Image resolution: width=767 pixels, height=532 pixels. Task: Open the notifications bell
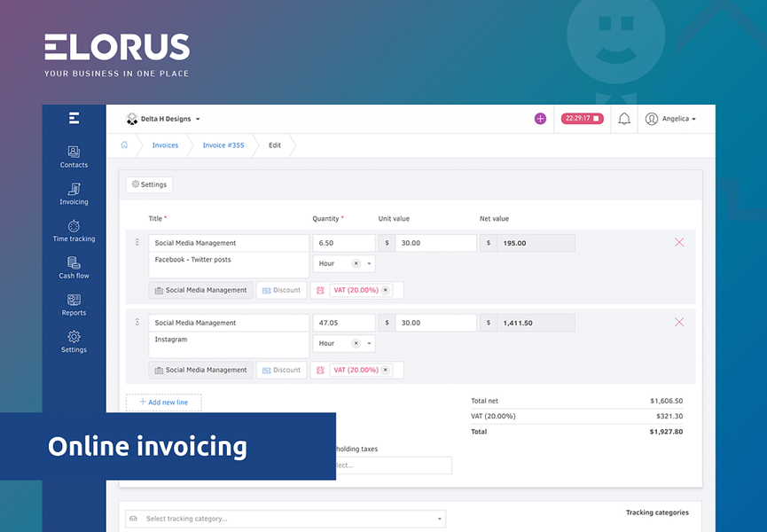coord(623,118)
